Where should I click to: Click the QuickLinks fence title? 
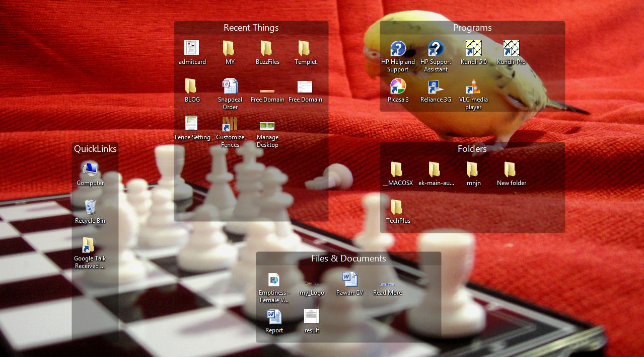point(95,149)
